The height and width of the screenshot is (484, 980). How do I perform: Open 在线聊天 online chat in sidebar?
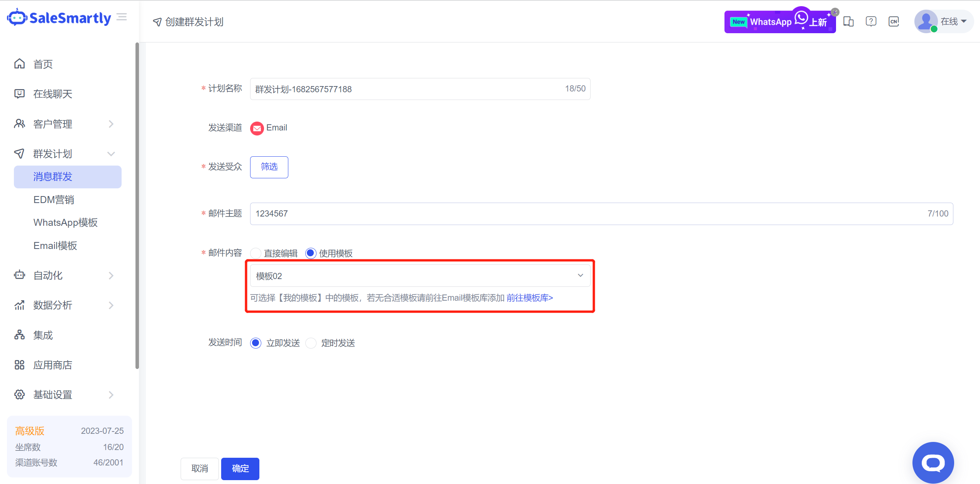coord(52,94)
